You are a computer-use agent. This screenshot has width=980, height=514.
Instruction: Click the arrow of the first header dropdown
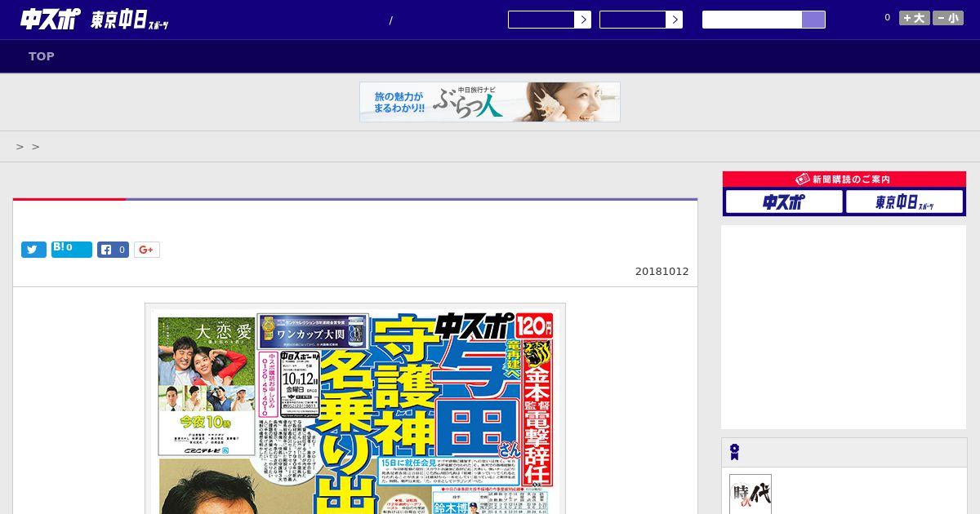(582, 20)
